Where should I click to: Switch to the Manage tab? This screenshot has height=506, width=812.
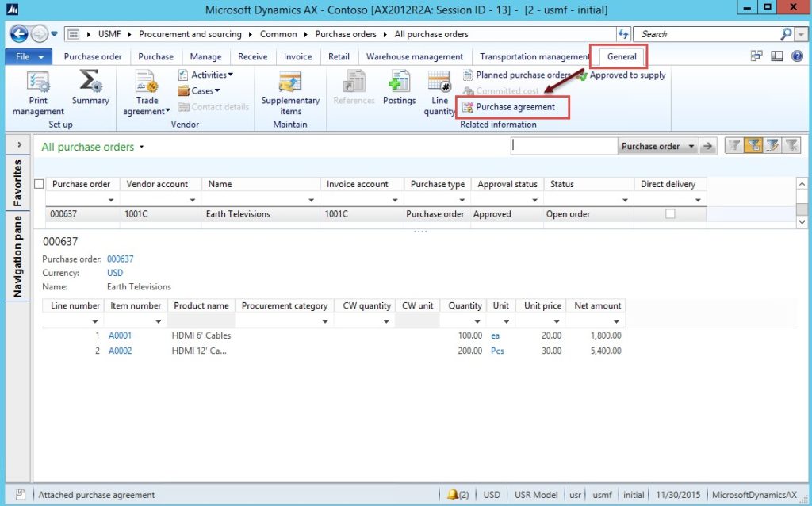click(x=205, y=56)
